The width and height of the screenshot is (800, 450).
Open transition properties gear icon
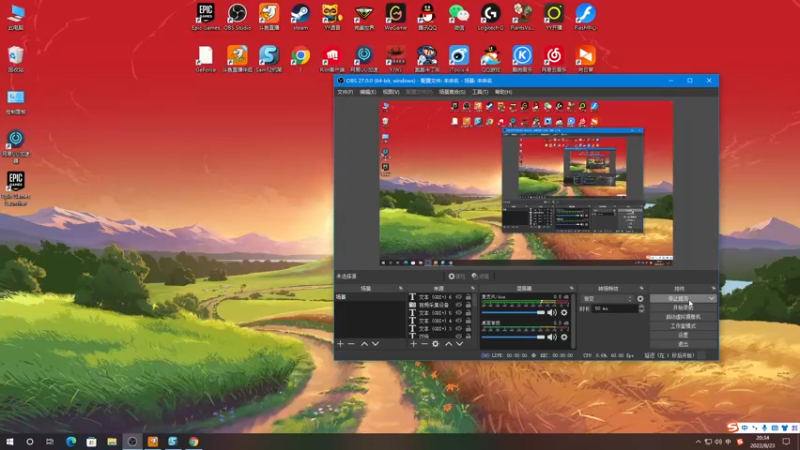(x=640, y=298)
